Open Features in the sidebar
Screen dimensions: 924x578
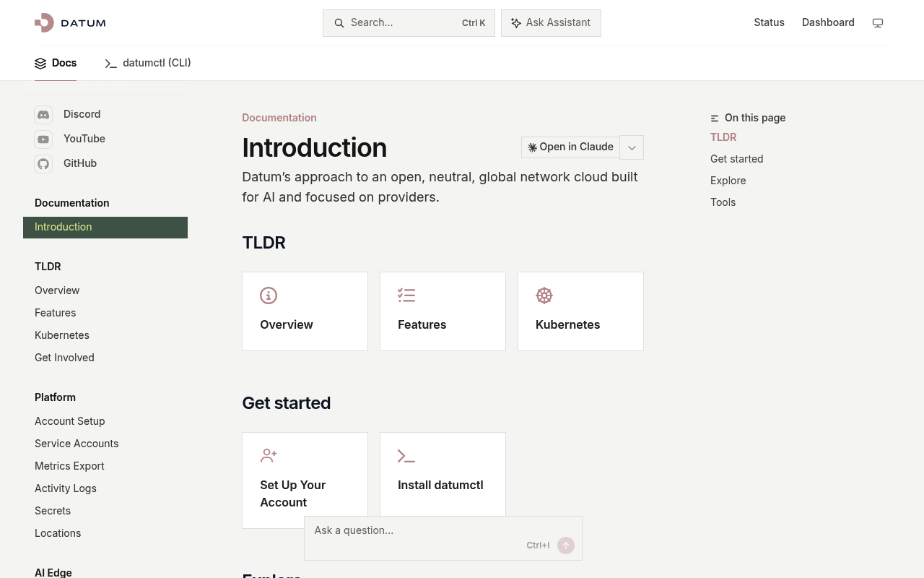(55, 313)
